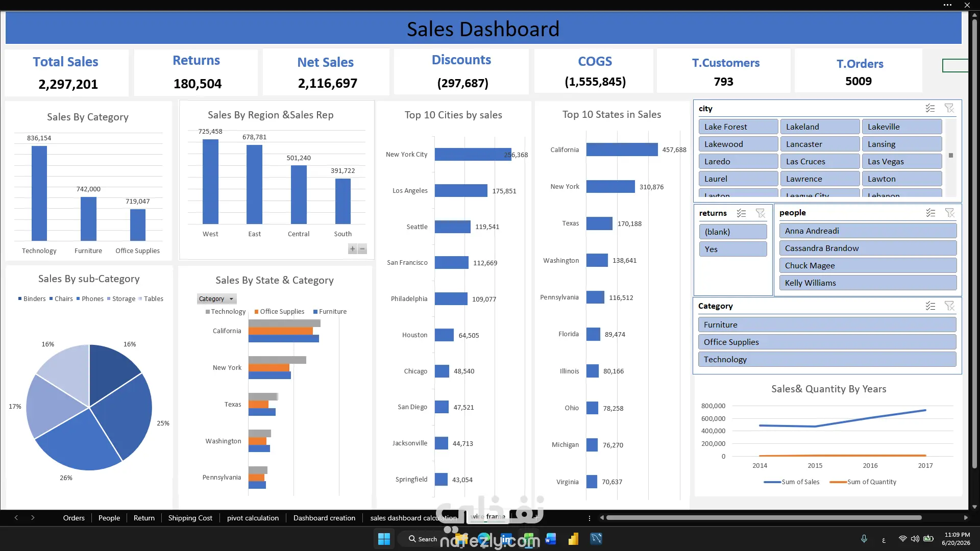
Task: Filter by Furniture in the Category slicer
Action: [827, 324]
